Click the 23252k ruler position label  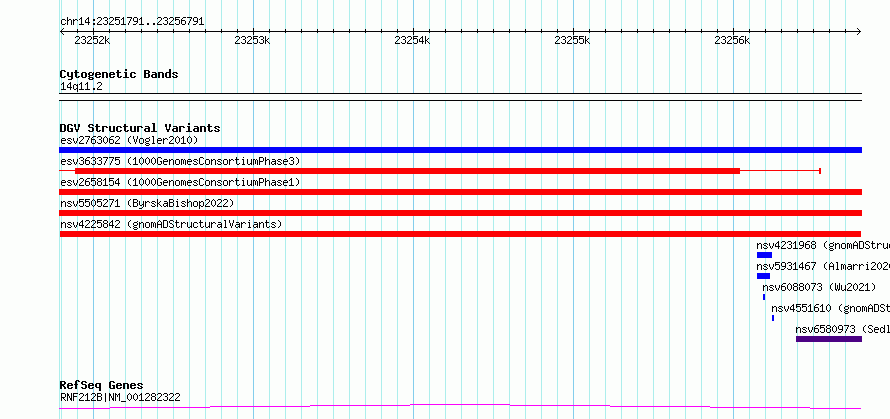point(93,40)
